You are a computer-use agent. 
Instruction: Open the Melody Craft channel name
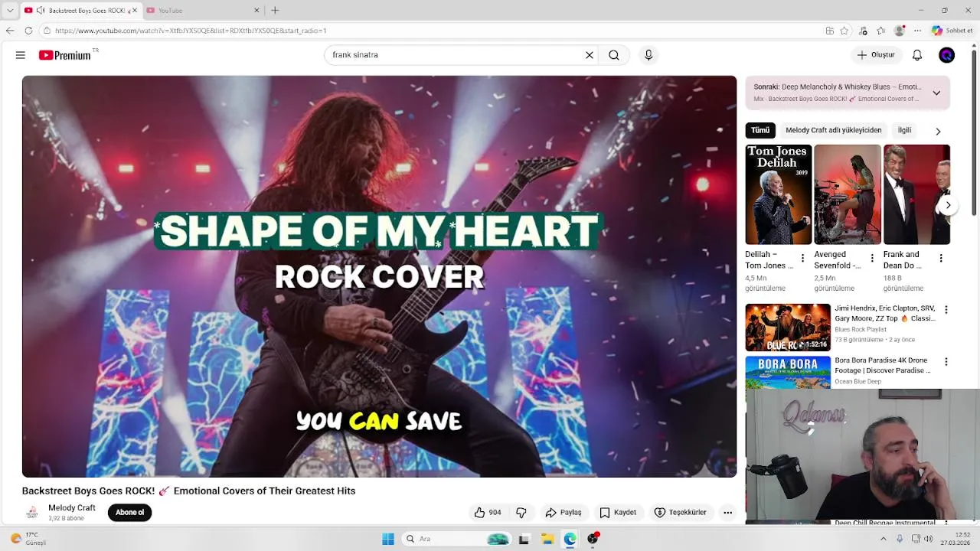click(x=72, y=508)
